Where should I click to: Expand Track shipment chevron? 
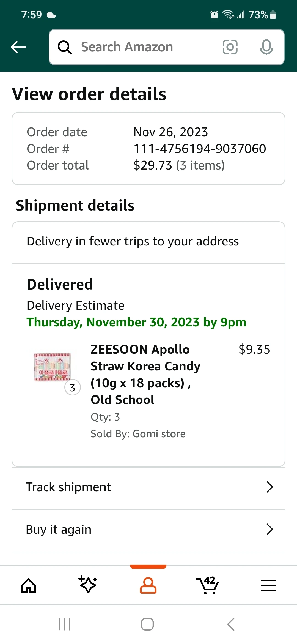(x=269, y=487)
